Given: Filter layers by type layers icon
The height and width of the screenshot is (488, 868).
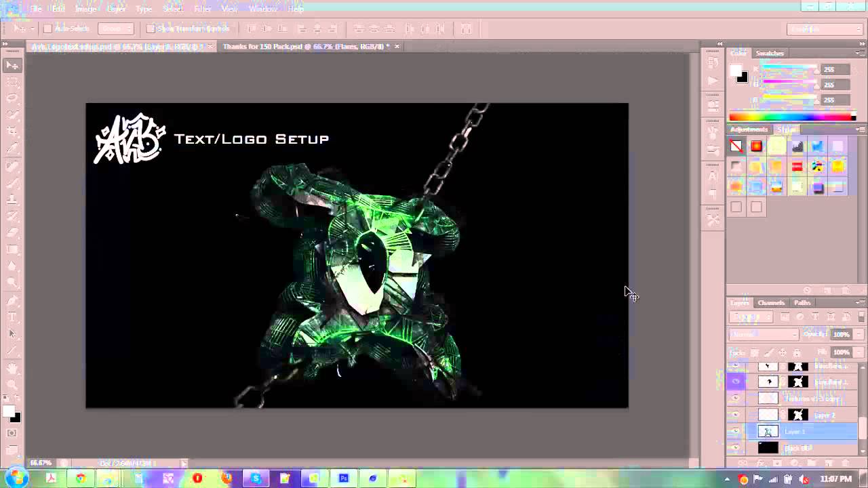Looking at the screenshot, I should [815, 317].
